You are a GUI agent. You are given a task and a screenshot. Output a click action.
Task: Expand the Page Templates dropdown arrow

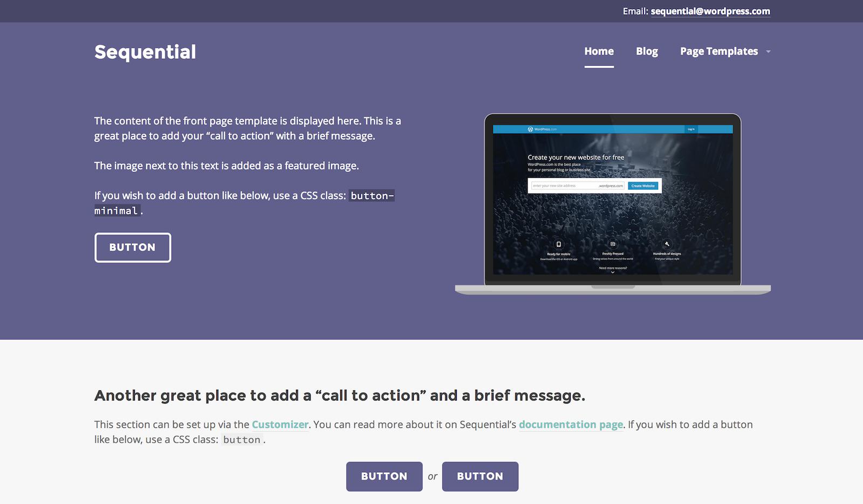[769, 52]
